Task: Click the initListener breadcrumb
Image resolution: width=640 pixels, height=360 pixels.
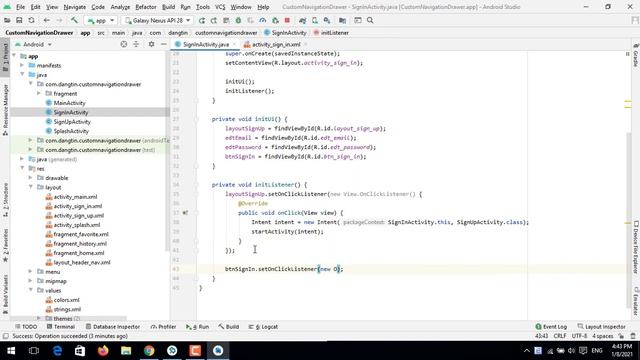Action: 335,33
